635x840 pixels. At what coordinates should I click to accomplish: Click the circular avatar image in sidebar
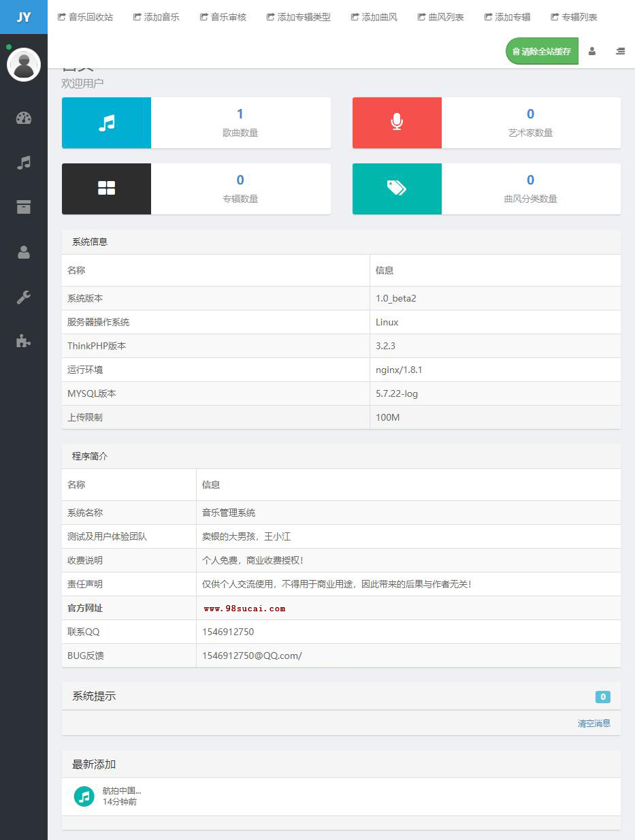click(24, 65)
